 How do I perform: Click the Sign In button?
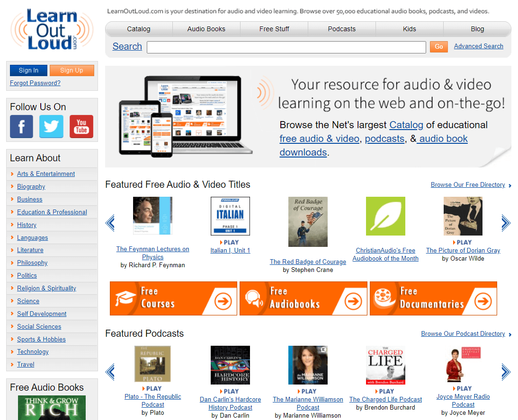coord(28,70)
